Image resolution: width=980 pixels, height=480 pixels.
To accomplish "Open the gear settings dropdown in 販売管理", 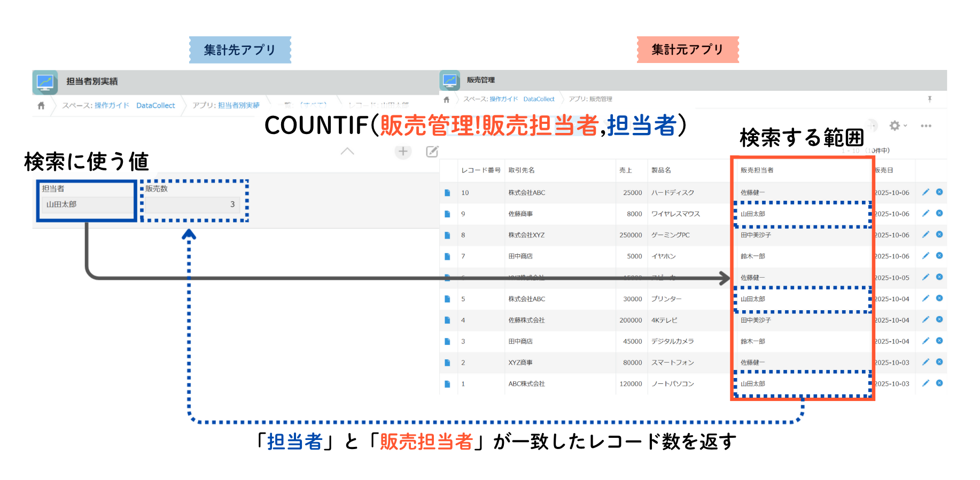I will [x=897, y=126].
